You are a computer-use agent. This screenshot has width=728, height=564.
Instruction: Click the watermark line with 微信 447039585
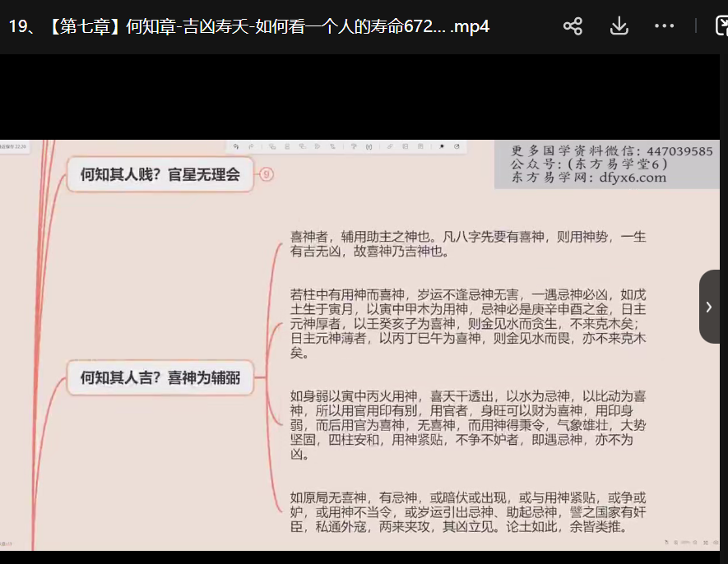click(611, 151)
